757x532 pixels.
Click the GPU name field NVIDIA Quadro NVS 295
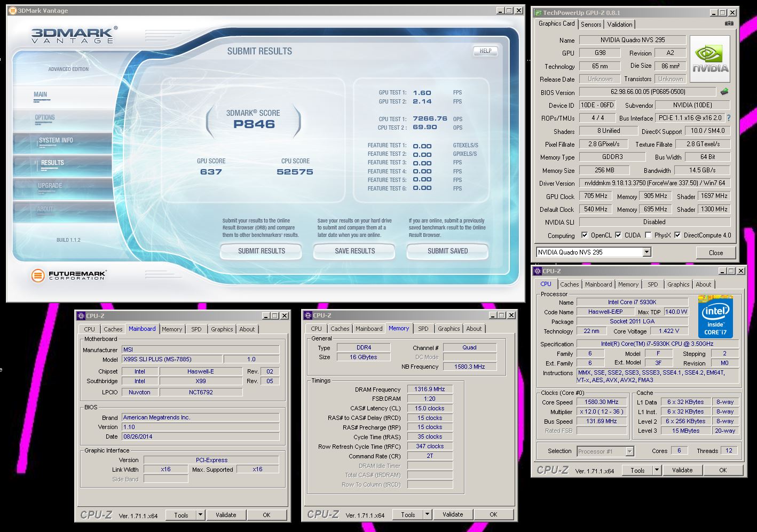633,40
